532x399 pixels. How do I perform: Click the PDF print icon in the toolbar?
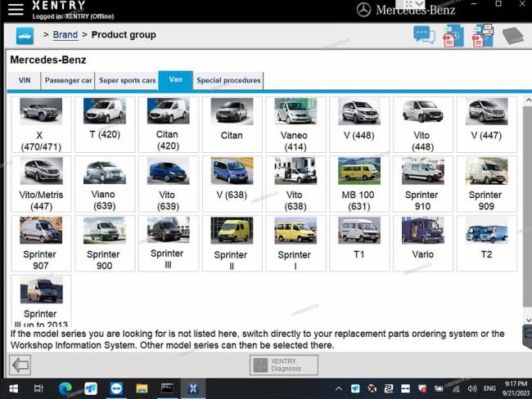483,35
